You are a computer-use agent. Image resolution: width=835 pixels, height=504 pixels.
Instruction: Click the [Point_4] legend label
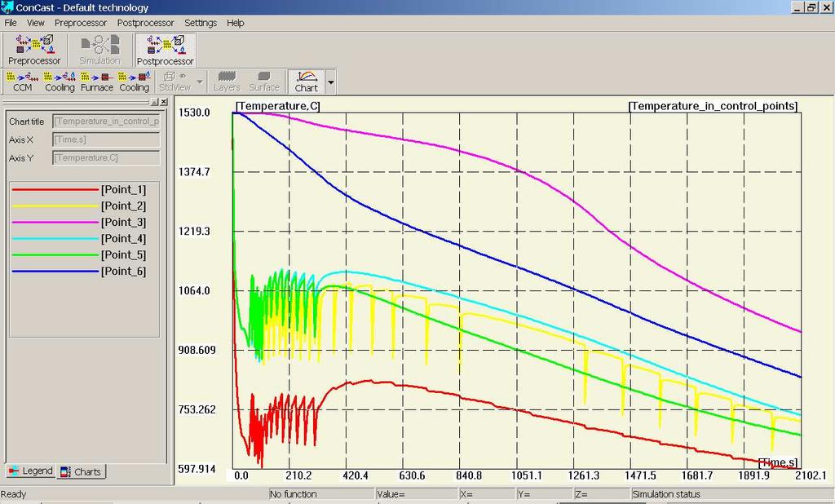123,239
